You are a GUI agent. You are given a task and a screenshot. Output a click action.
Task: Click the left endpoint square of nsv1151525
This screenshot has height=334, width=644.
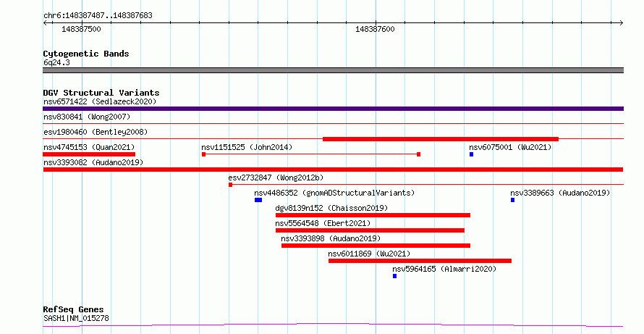pos(204,154)
